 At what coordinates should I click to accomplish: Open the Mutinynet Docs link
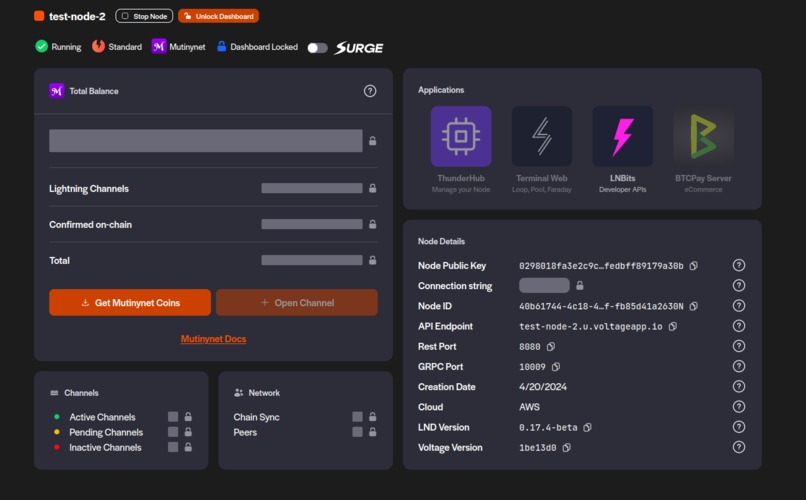point(213,339)
